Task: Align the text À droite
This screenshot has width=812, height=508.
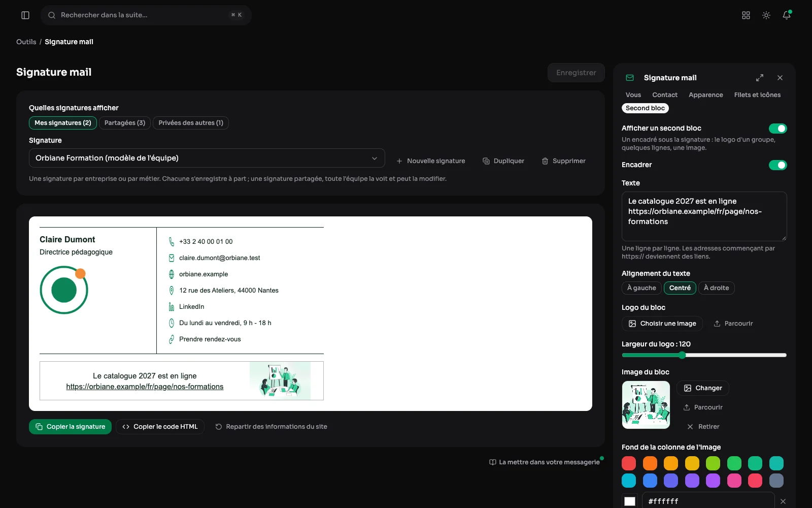Action: point(716,288)
